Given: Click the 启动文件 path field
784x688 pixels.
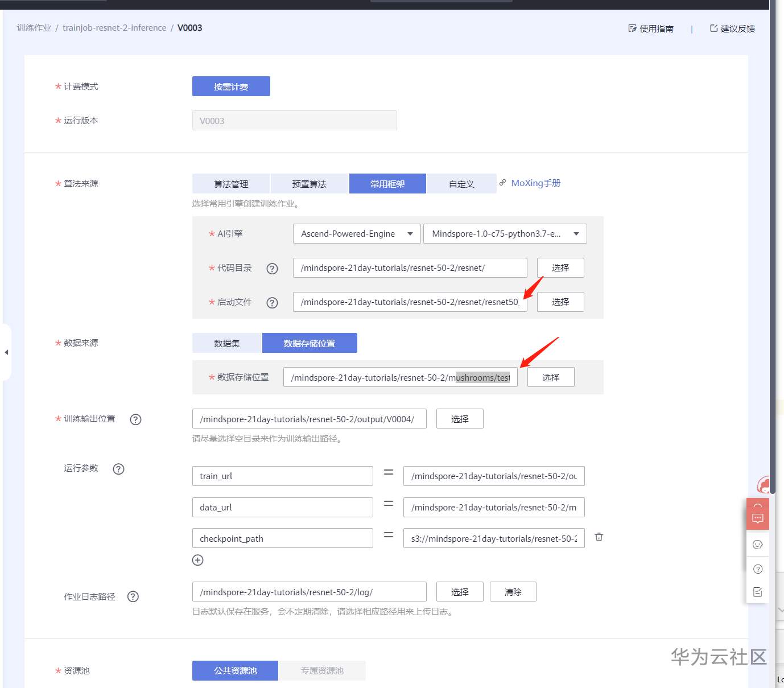Looking at the screenshot, I should point(410,302).
